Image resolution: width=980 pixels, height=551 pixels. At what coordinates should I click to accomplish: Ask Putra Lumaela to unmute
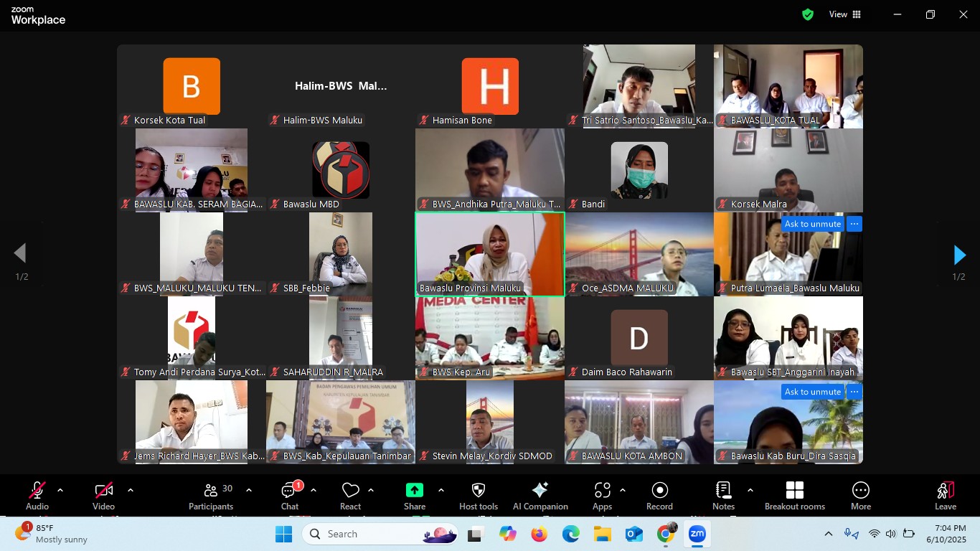(x=812, y=224)
